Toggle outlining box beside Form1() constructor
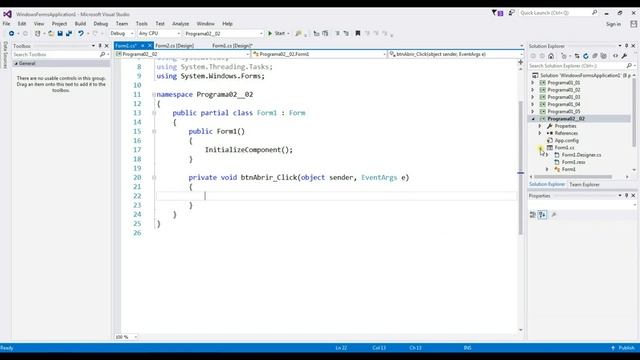The image size is (640, 360). click(154, 131)
